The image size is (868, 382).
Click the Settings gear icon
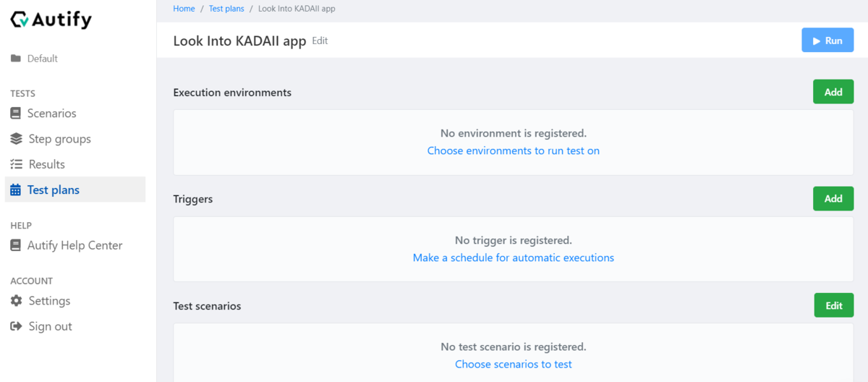(x=16, y=301)
